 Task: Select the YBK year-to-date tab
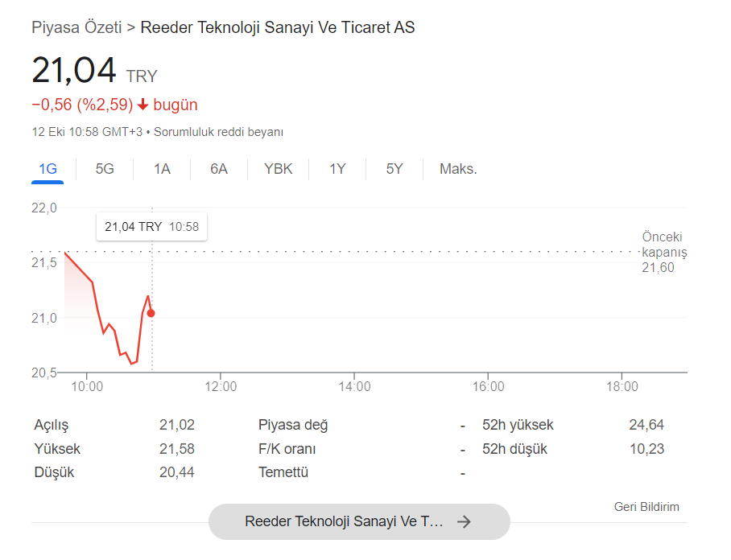278,169
